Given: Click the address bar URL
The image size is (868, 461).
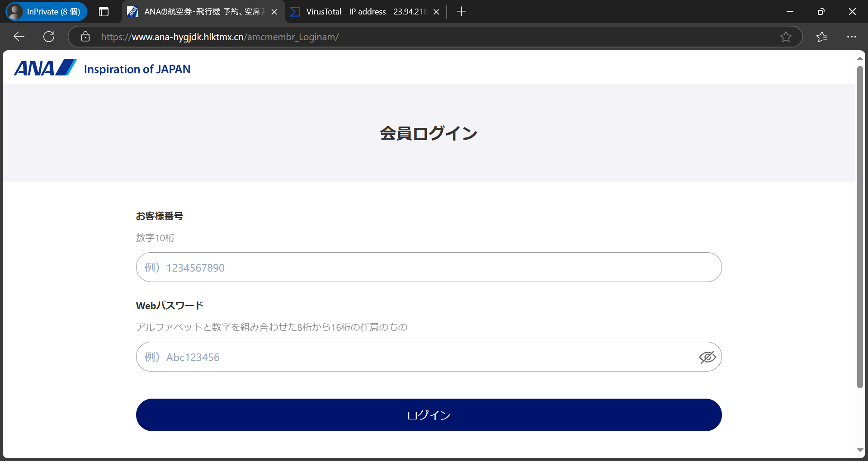Looking at the screenshot, I should [x=220, y=37].
